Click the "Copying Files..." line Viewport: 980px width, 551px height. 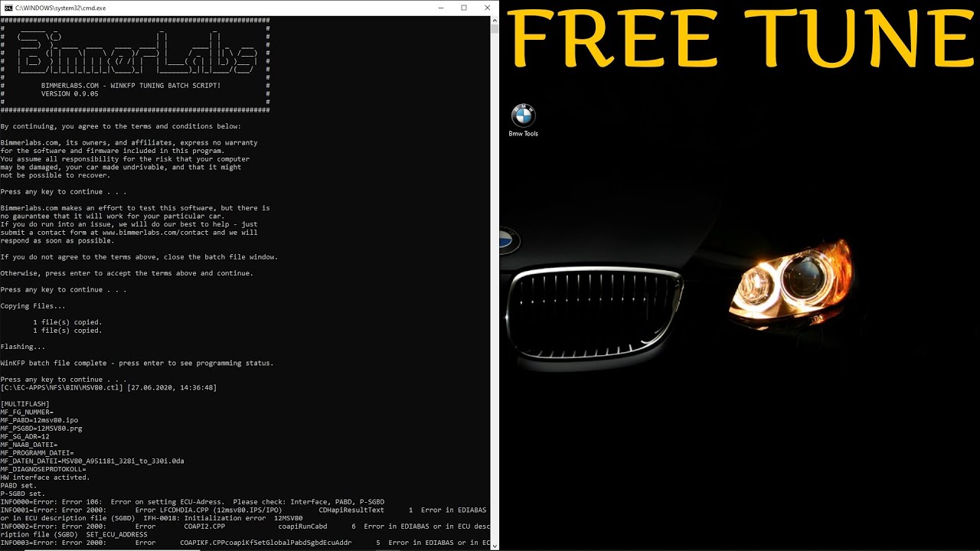point(33,305)
